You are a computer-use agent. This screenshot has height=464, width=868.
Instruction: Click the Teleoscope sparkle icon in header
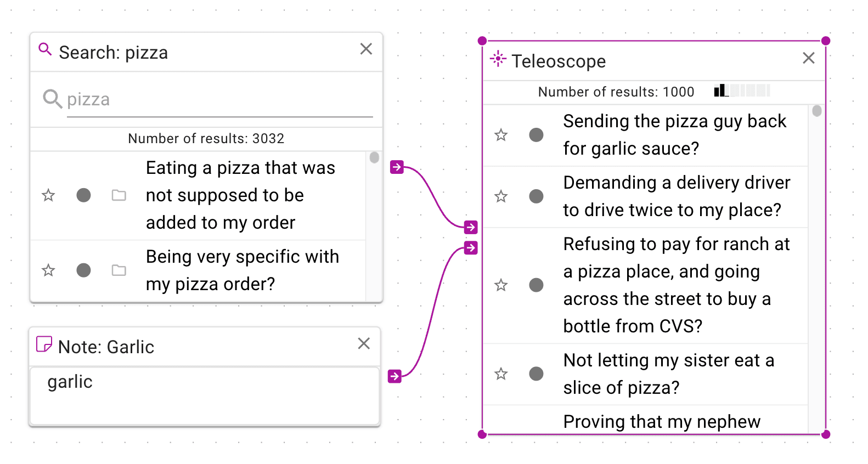pyautogui.click(x=498, y=59)
